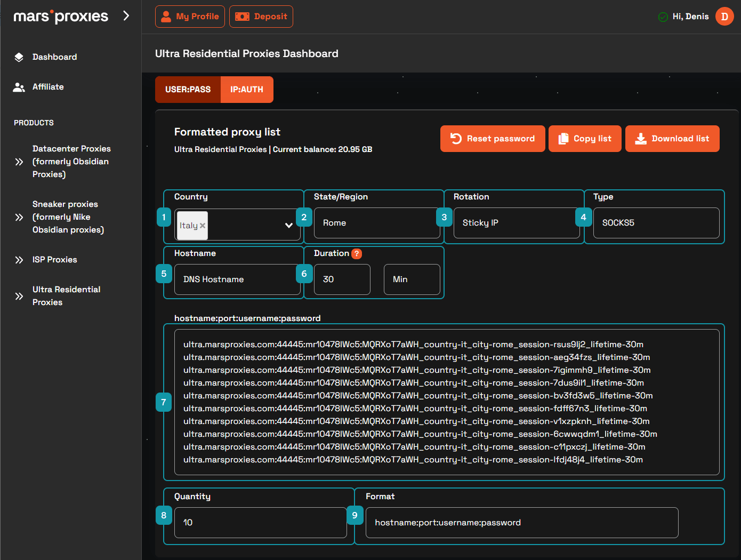Open Dashboard in the sidebar

54,57
